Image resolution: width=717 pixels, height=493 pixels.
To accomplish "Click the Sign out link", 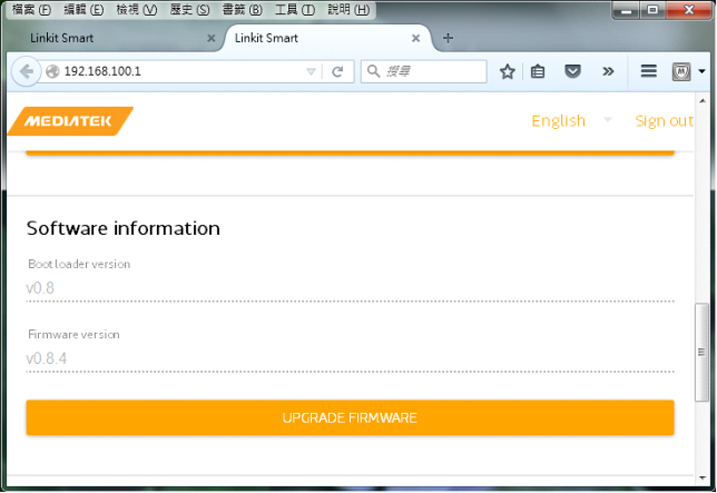I will point(664,121).
